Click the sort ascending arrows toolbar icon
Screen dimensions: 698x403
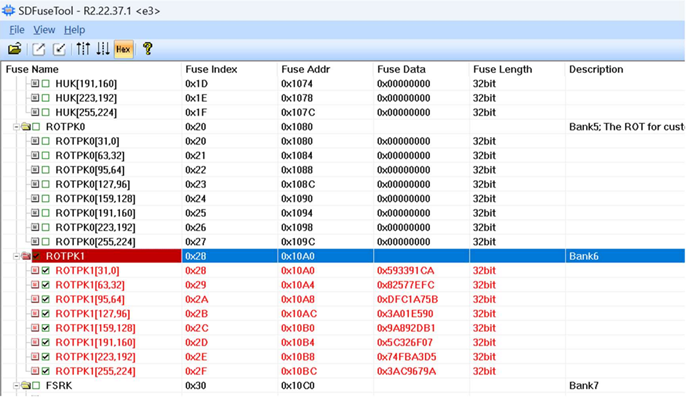(x=82, y=48)
